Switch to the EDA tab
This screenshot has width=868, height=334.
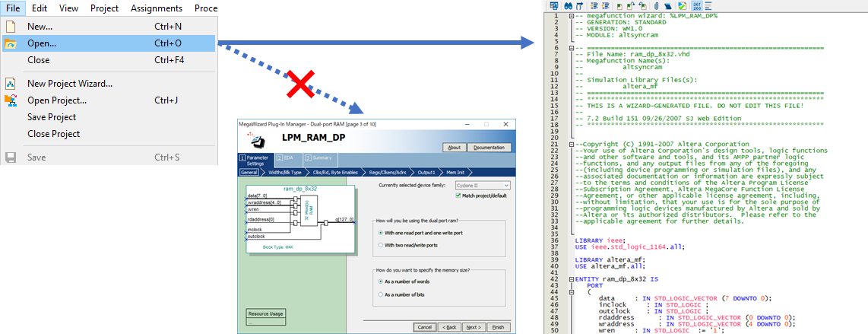click(x=287, y=158)
